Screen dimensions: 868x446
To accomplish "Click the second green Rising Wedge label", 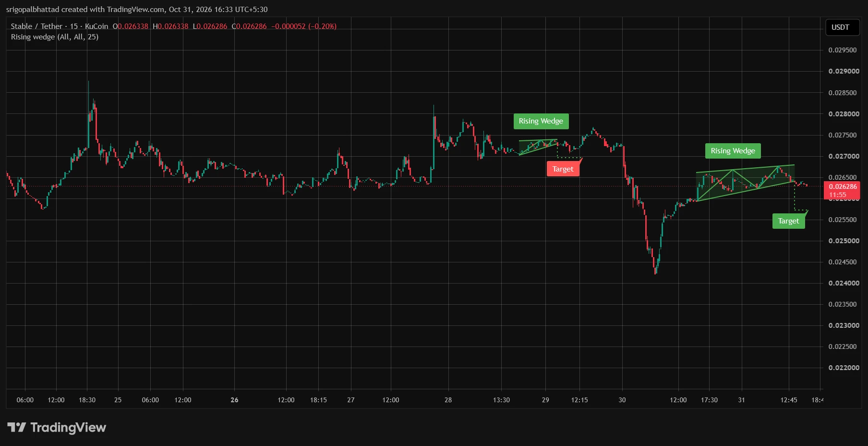I will coord(733,151).
